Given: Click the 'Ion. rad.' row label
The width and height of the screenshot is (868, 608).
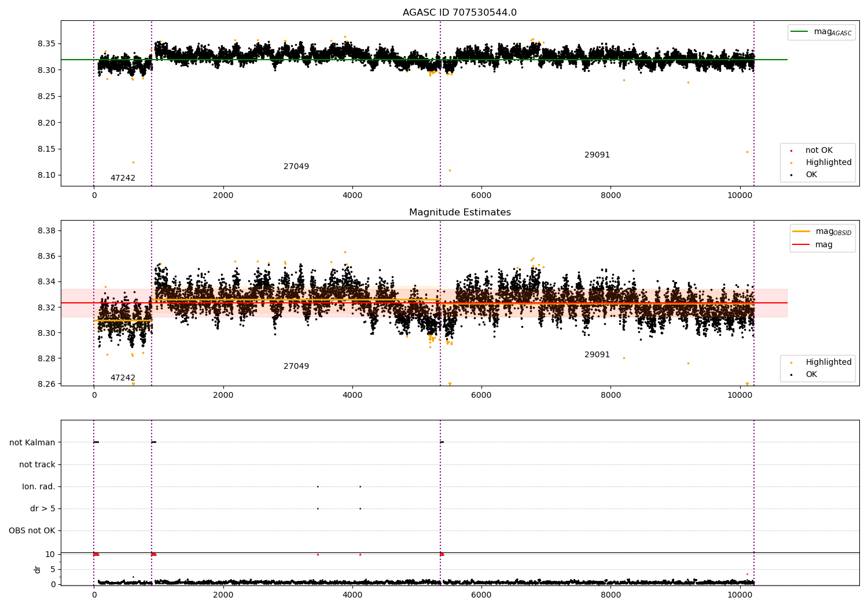Looking at the screenshot, I should [39, 487].
